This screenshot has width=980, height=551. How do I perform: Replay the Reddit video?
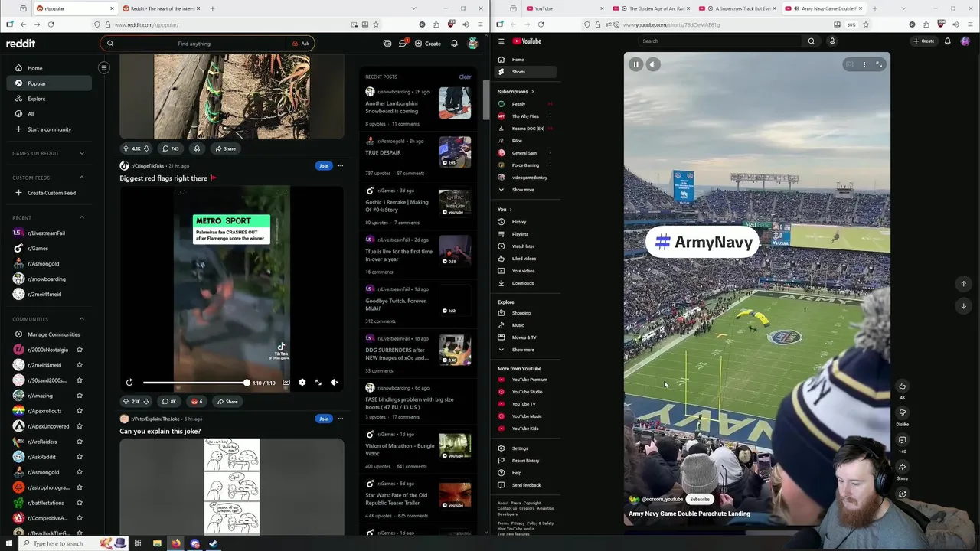click(x=129, y=383)
